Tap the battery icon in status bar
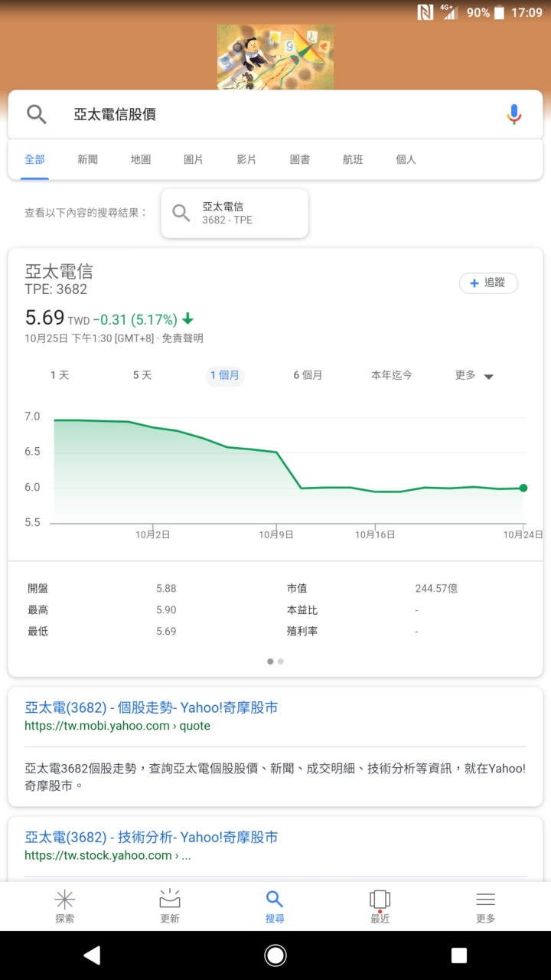This screenshot has width=551, height=980. click(x=500, y=12)
